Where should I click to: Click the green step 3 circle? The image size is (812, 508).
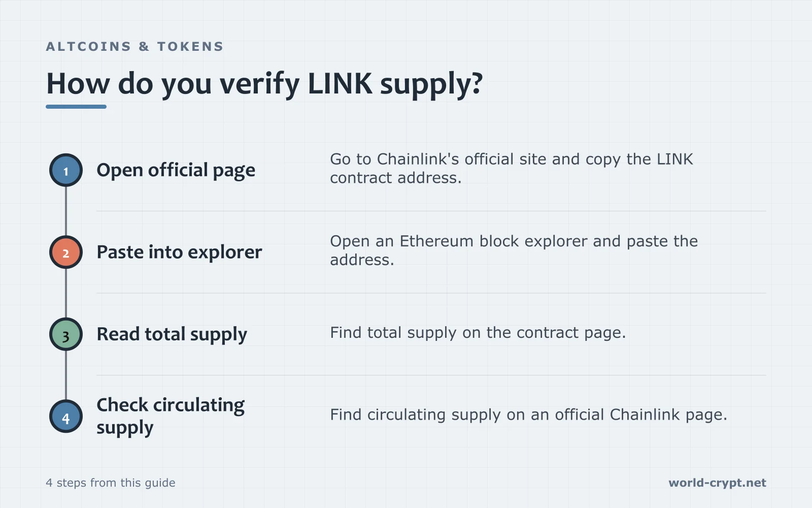66,334
